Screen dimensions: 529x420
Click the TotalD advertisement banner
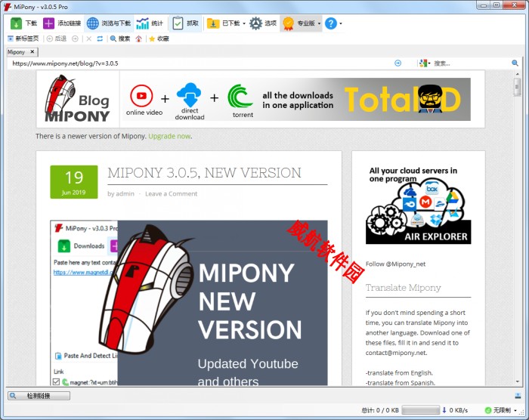(x=295, y=99)
